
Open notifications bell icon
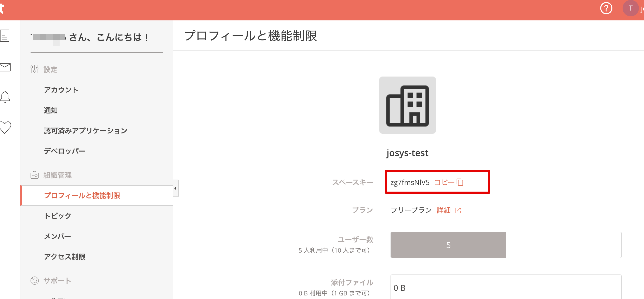click(x=5, y=97)
